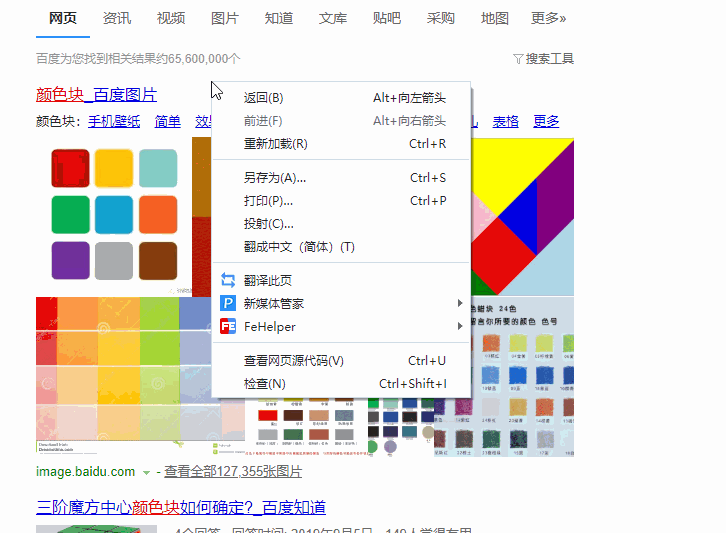
Task: Click the orange rounded color square
Action: click(x=158, y=214)
